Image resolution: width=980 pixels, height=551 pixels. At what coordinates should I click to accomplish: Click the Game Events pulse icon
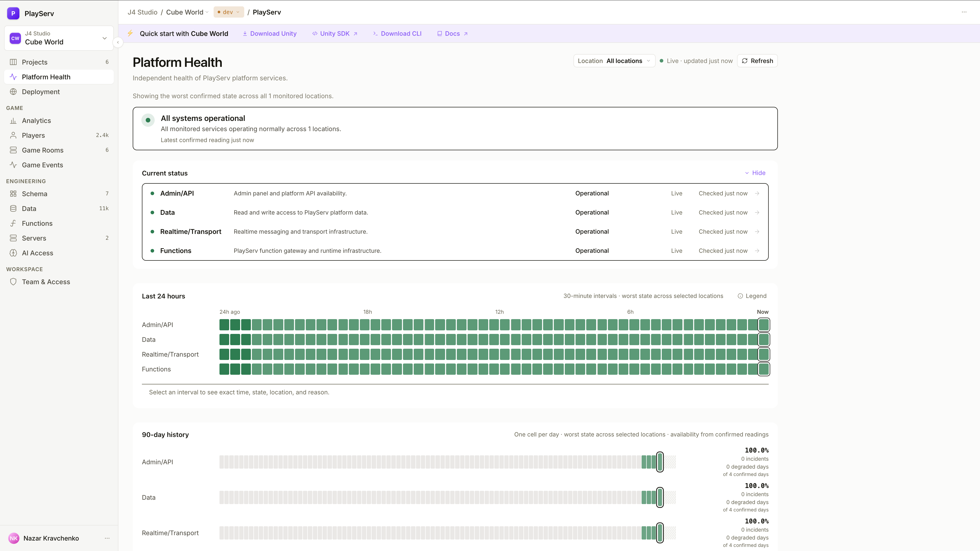[13, 165]
